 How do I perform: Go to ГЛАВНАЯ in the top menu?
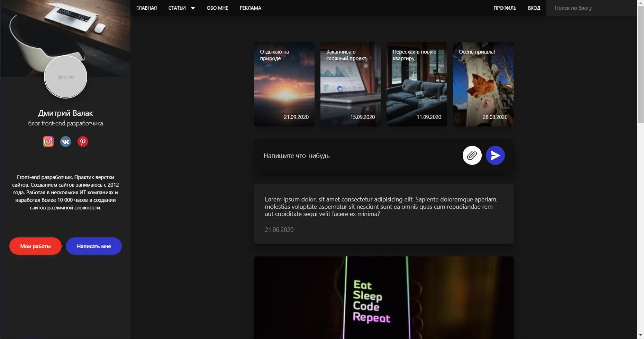click(x=146, y=8)
